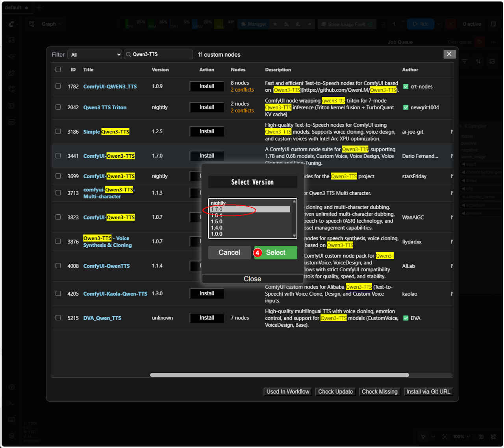Open the 100% zoom dropdown
The width and height of the screenshot is (504, 448).
click(461, 437)
